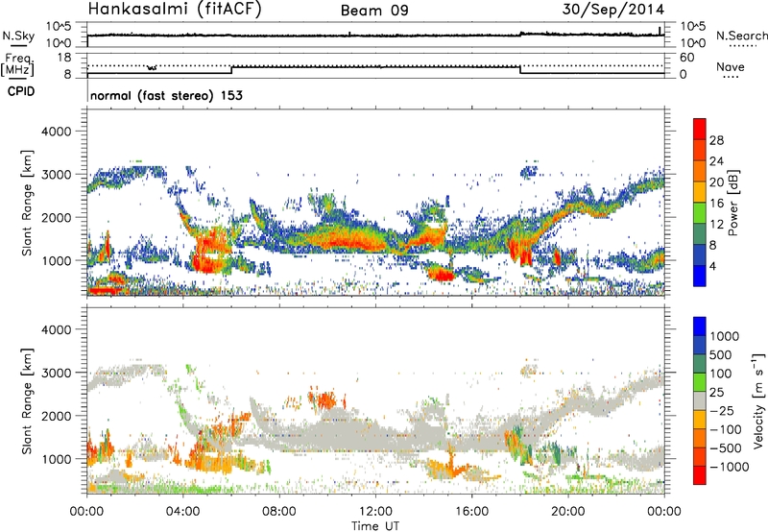Click the 'Beam 09' label
The image size is (768, 532).
click(374, 11)
